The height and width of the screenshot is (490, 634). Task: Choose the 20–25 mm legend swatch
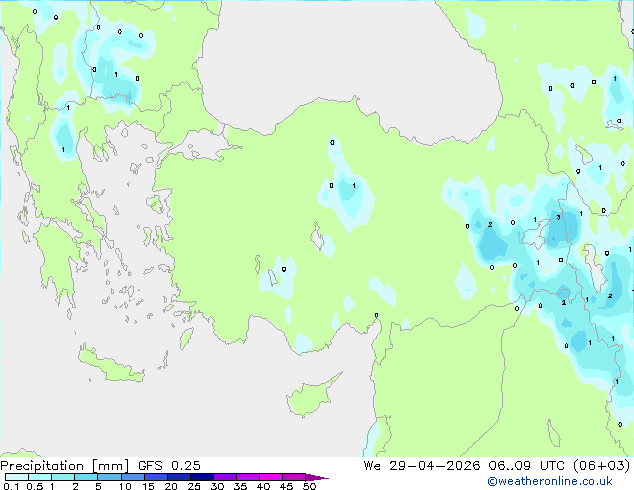coord(178,477)
